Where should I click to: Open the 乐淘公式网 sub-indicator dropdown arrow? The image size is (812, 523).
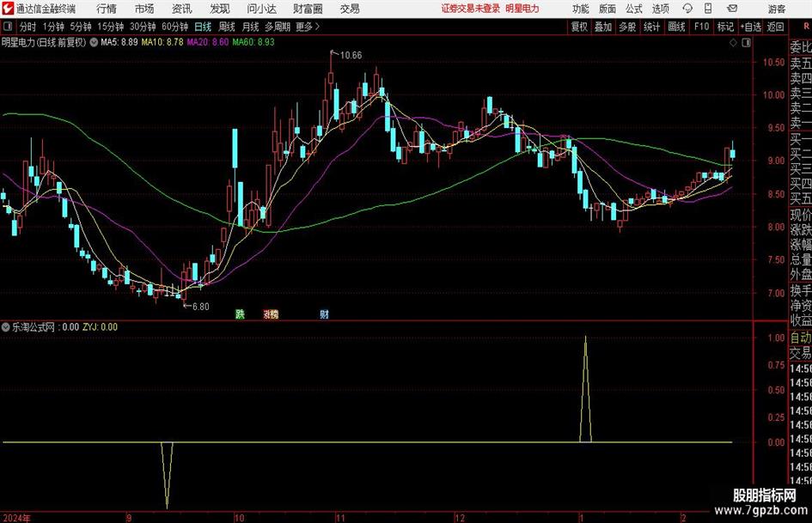point(6,327)
